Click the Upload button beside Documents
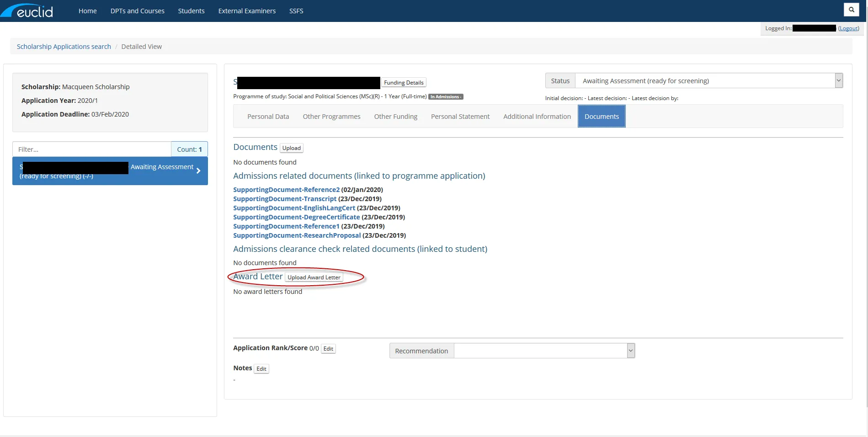Viewport: 868px width, 437px height. click(x=292, y=148)
